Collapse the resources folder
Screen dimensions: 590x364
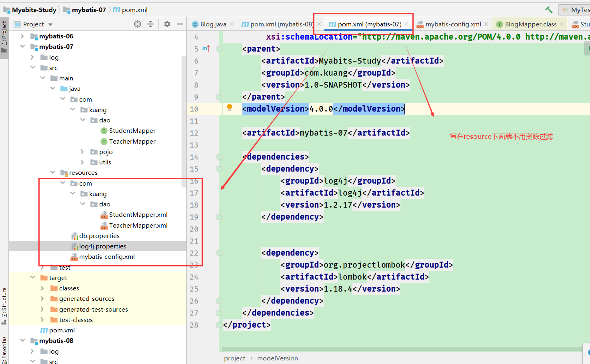[x=53, y=172]
